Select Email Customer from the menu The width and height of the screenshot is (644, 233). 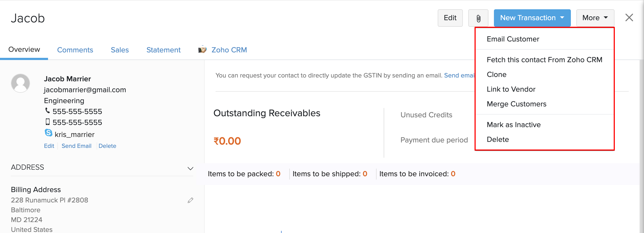pos(513,39)
